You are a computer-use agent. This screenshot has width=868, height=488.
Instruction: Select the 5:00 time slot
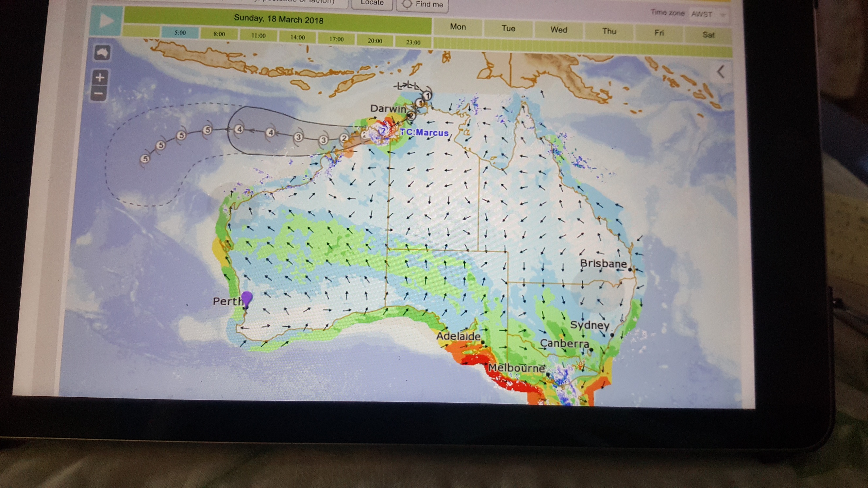point(180,33)
